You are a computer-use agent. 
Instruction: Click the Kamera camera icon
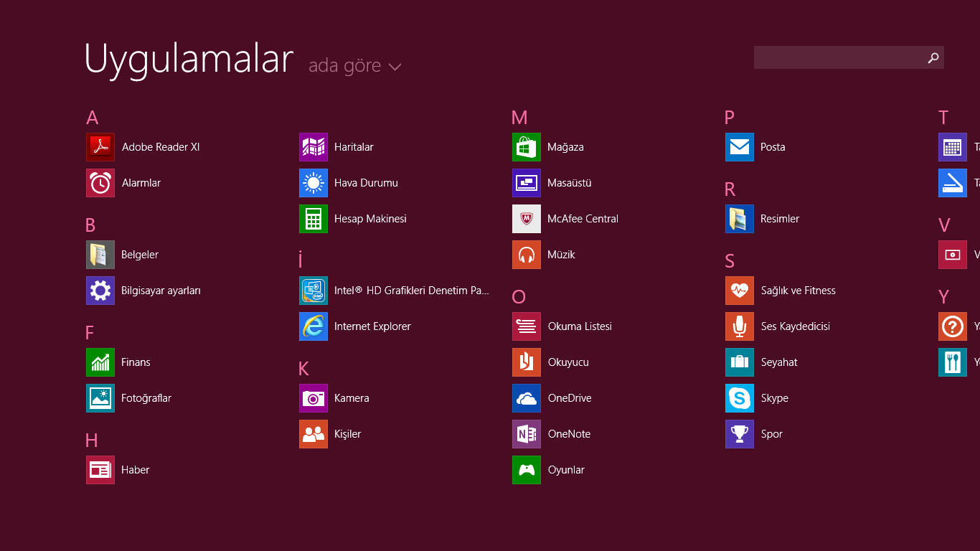[x=314, y=398]
